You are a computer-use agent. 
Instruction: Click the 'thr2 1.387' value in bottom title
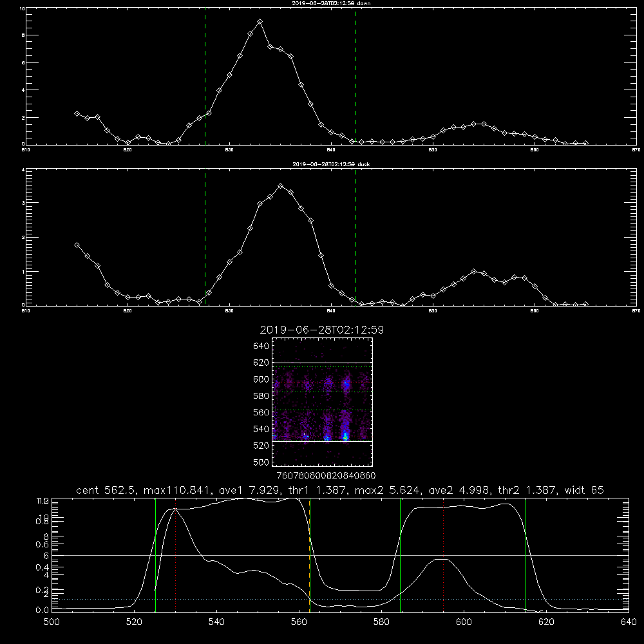(527, 490)
